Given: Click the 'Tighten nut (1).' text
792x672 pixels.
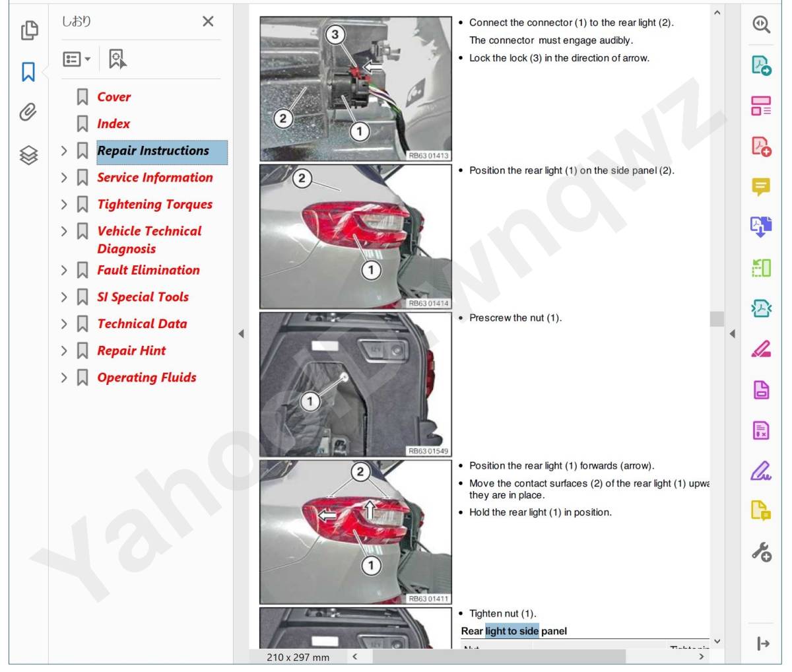Looking at the screenshot, I should click(x=503, y=614).
